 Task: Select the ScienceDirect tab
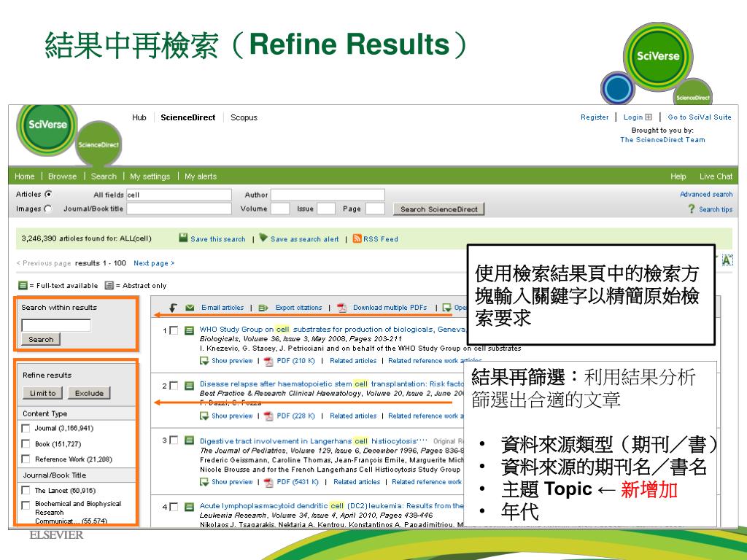coord(187,117)
